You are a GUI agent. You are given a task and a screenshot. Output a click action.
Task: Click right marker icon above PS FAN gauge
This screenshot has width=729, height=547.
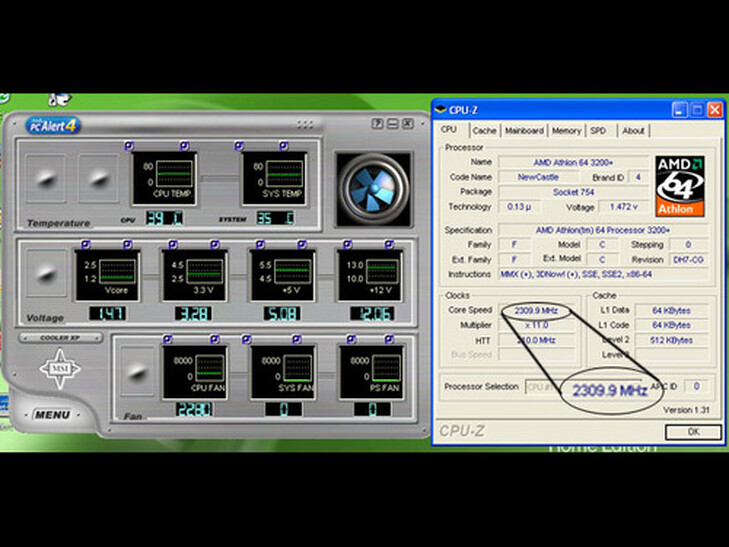(389, 339)
